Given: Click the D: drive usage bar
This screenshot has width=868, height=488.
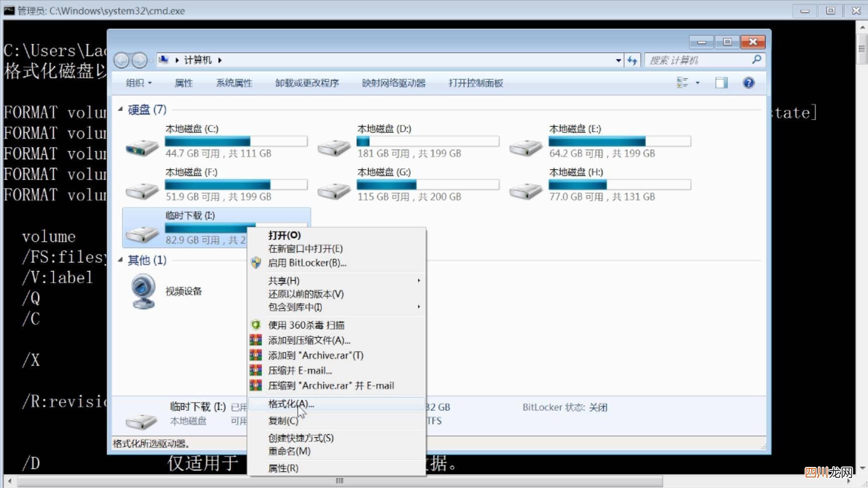Looking at the screenshot, I should (x=428, y=141).
